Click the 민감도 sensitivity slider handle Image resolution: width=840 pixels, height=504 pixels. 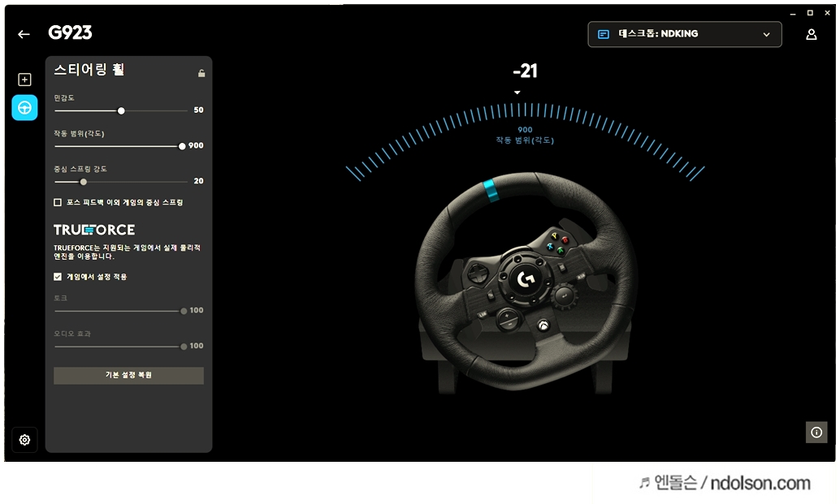121,110
